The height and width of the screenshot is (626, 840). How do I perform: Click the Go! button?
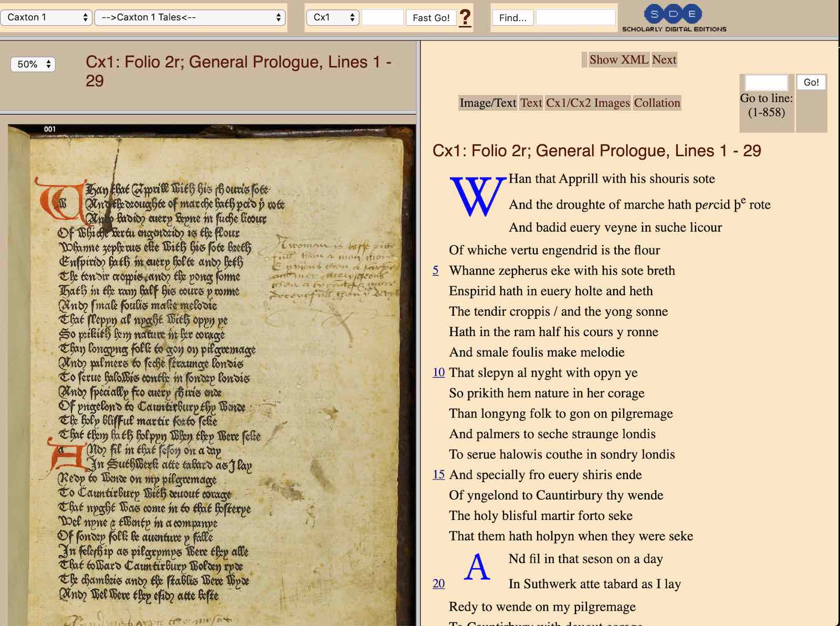coord(811,82)
